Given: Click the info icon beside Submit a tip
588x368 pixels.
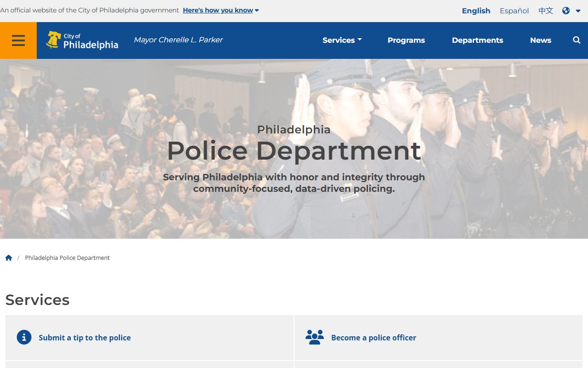Looking at the screenshot, I should (x=24, y=337).
